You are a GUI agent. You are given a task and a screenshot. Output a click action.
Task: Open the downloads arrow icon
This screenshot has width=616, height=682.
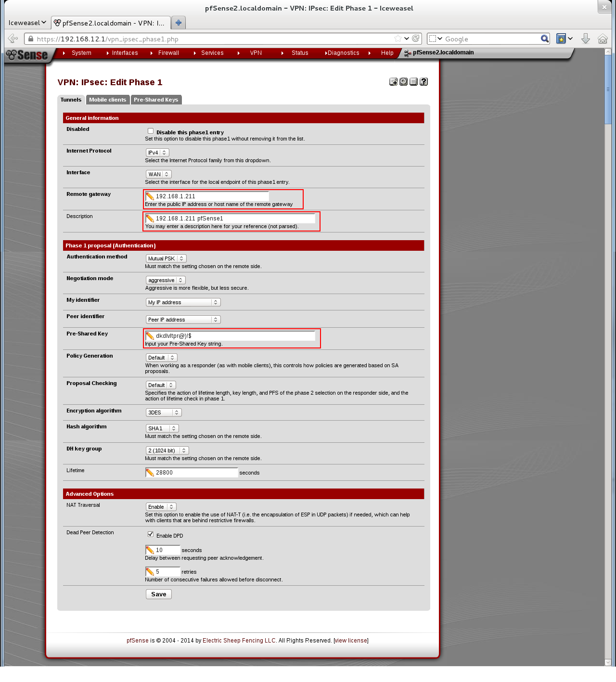tap(586, 39)
